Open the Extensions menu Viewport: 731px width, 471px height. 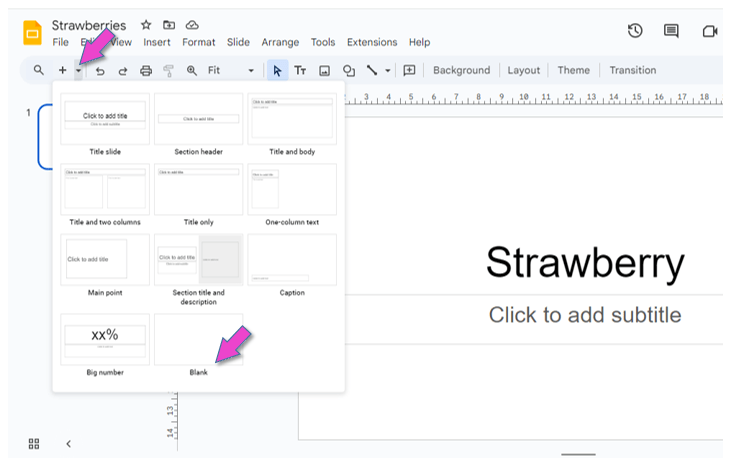[372, 42]
